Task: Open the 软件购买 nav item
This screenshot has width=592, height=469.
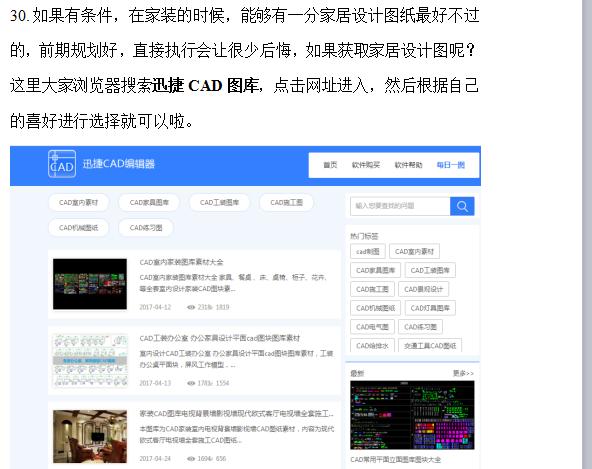Action: 365,165
